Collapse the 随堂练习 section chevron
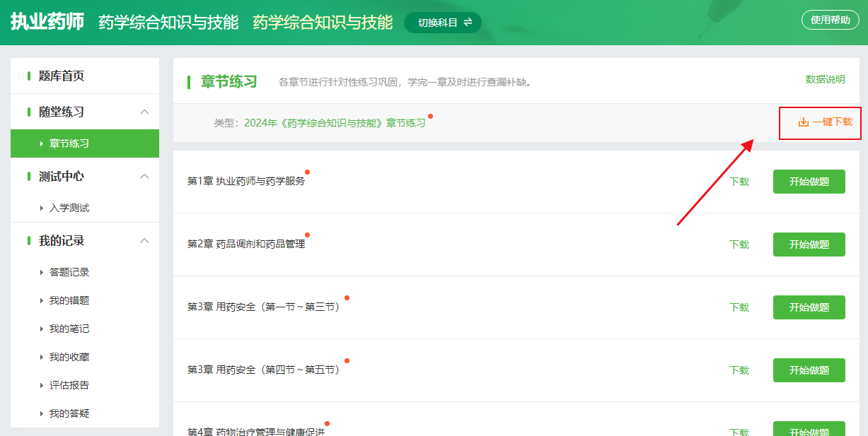The width and height of the screenshot is (868, 436). click(x=144, y=112)
